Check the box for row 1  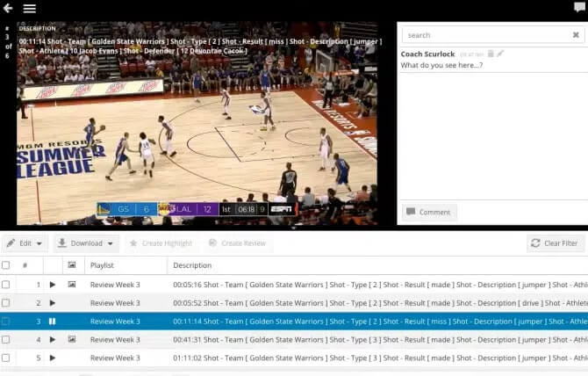tap(5, 285)
